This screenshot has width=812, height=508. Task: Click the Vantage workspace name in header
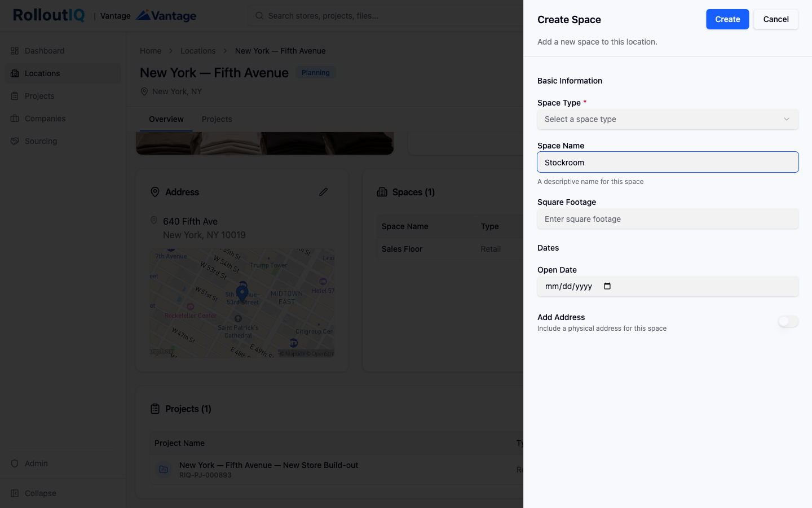coord(116,16)
